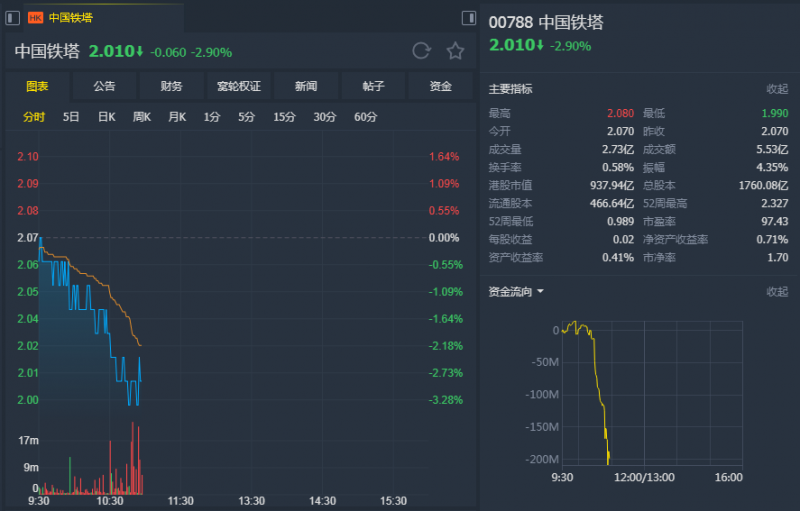Select the 5日 chart period
The image size is (800, 511).
point(71,117)
